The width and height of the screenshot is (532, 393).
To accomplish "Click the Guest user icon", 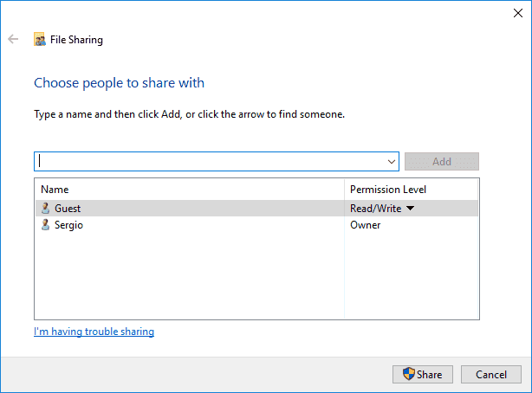I will (x=45, y=209).
